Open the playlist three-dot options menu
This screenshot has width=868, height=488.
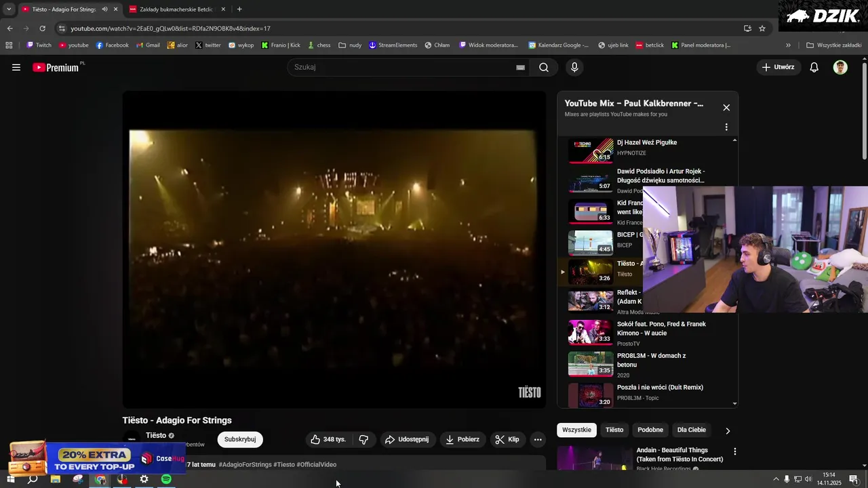(726, 127)
